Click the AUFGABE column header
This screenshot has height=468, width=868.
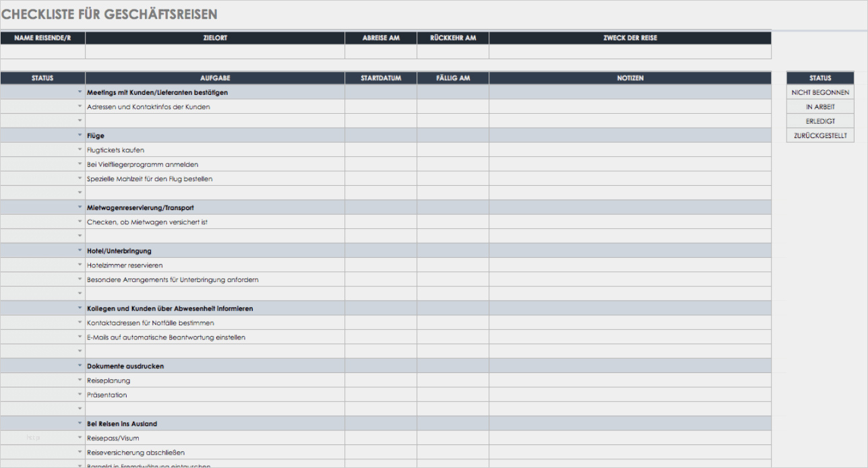click(215, 78)
